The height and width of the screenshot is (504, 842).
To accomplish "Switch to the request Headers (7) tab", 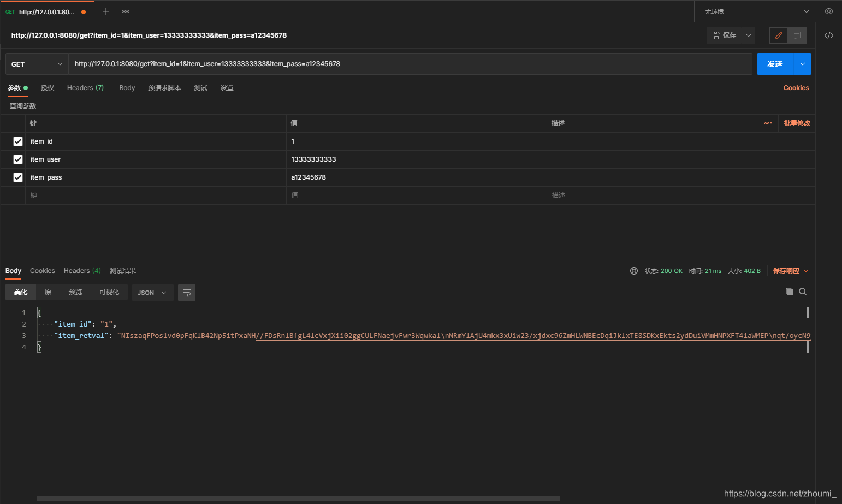I will tap(85, 88).
